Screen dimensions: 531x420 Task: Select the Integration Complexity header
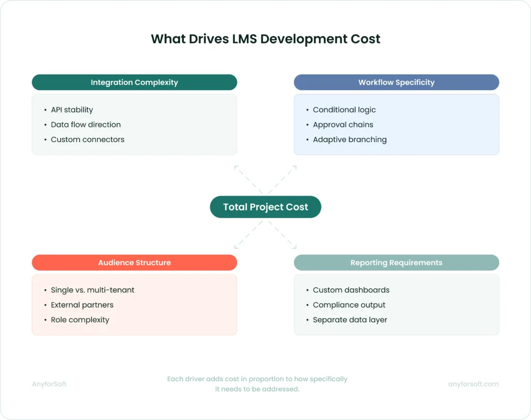[x=134, y=82]
